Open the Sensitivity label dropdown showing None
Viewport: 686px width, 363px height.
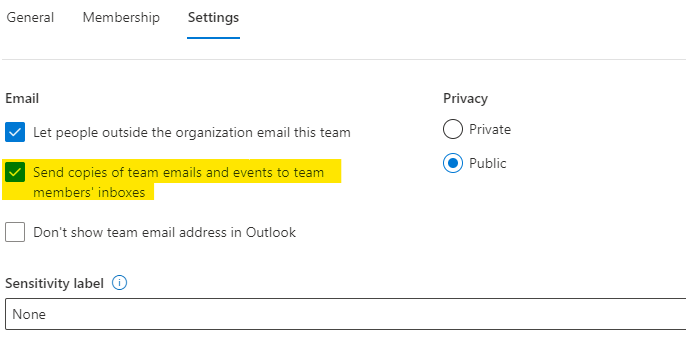[x=346, y=314]
